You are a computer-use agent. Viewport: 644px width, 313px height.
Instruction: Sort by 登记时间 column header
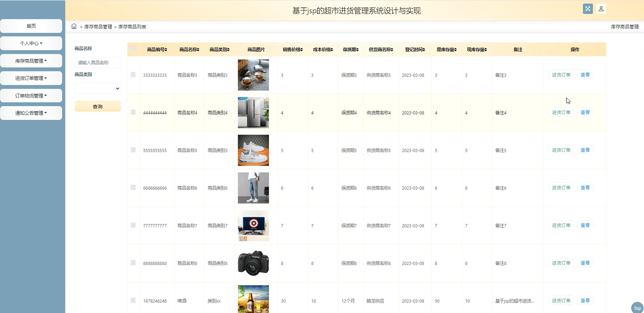point(415,50)
